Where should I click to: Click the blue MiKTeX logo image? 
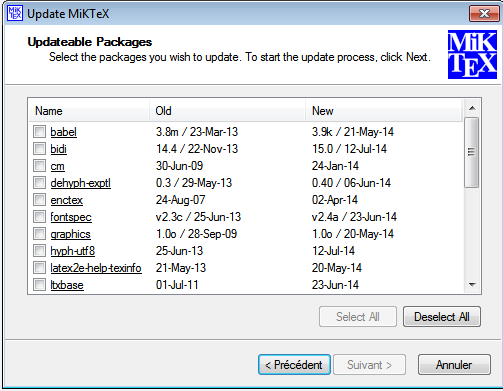coord(472,55)
